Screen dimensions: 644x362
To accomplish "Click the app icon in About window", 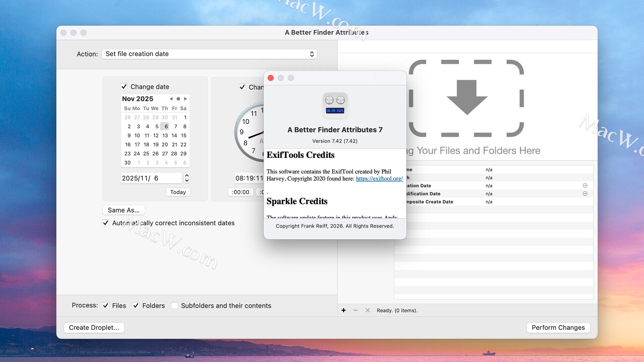I will pyautogui.click(x=335, y=105).
